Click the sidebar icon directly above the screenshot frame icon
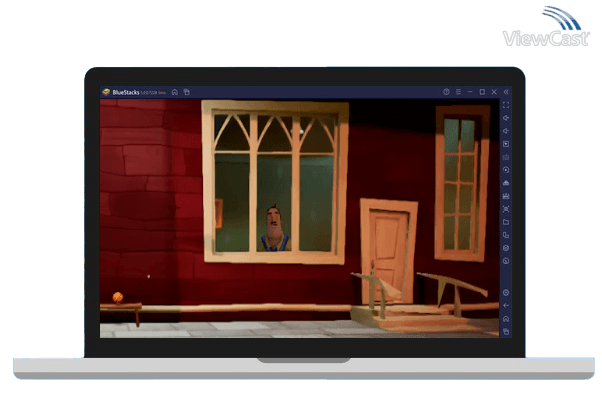 tap(506, 196)
